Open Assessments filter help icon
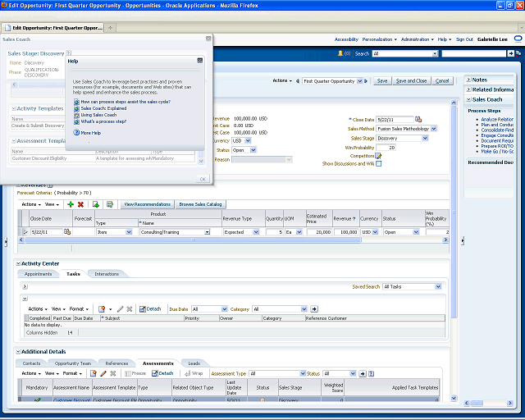Screen dimensions: 525x420 371,373
